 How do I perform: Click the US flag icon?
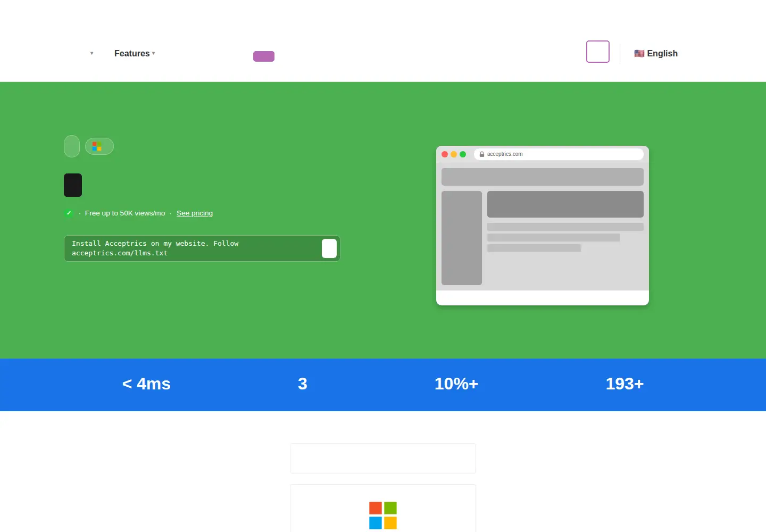(x=639, y=53)
